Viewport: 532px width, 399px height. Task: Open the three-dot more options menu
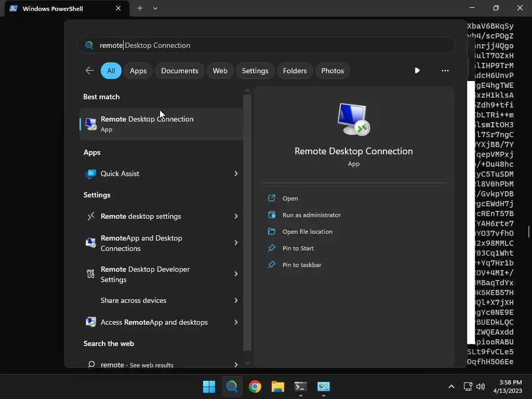point(445,71)
